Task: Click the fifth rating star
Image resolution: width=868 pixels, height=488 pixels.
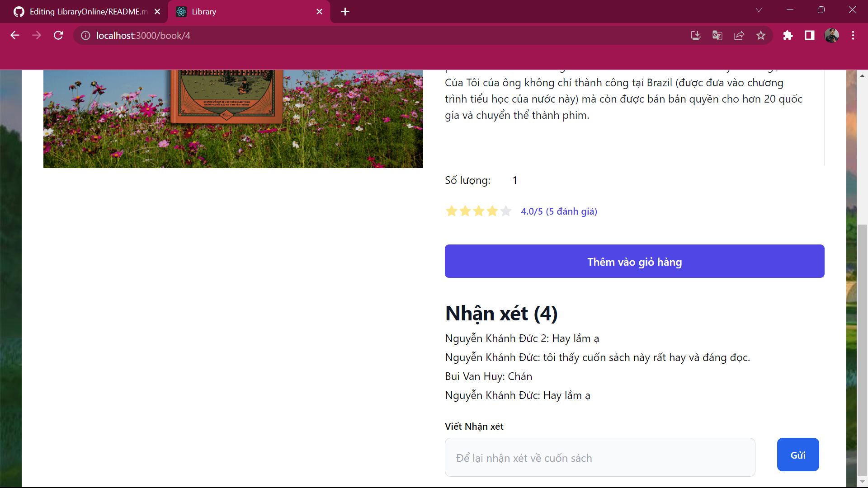Action: (505, 211)
